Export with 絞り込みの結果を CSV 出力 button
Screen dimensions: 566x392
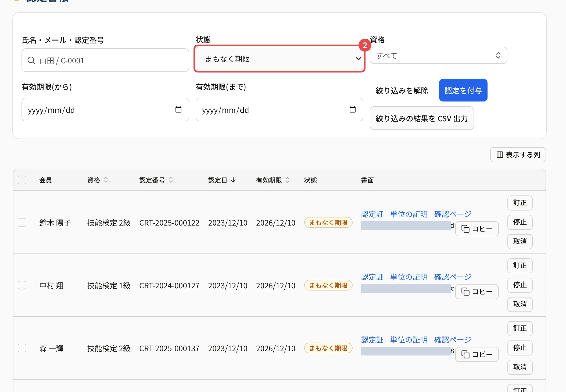tap(422, 118)
